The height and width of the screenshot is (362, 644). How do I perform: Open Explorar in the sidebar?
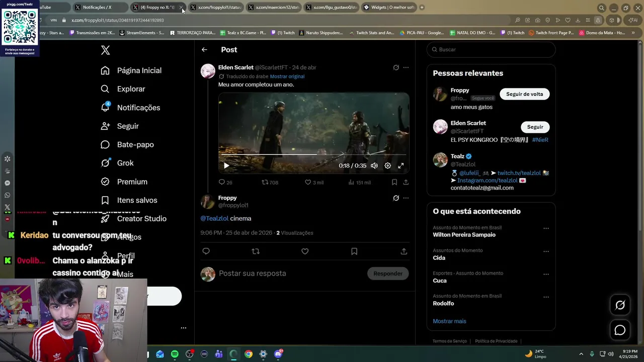click(x=123, y=89)
